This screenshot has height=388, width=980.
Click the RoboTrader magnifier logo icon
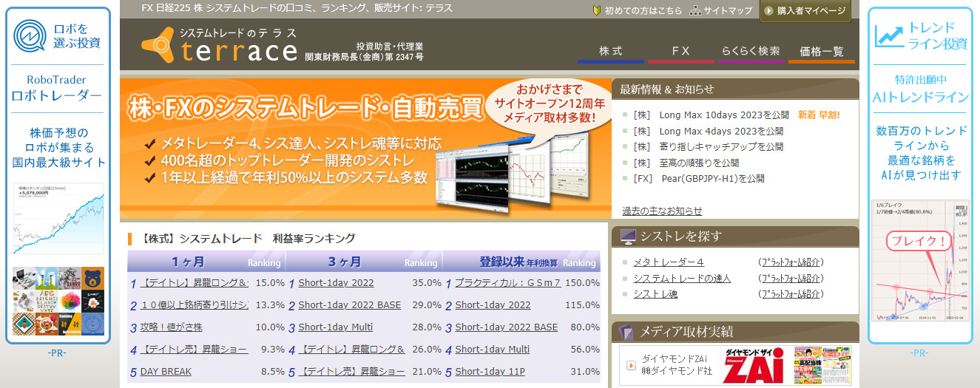pyautogui.click(x=32, y=35)
